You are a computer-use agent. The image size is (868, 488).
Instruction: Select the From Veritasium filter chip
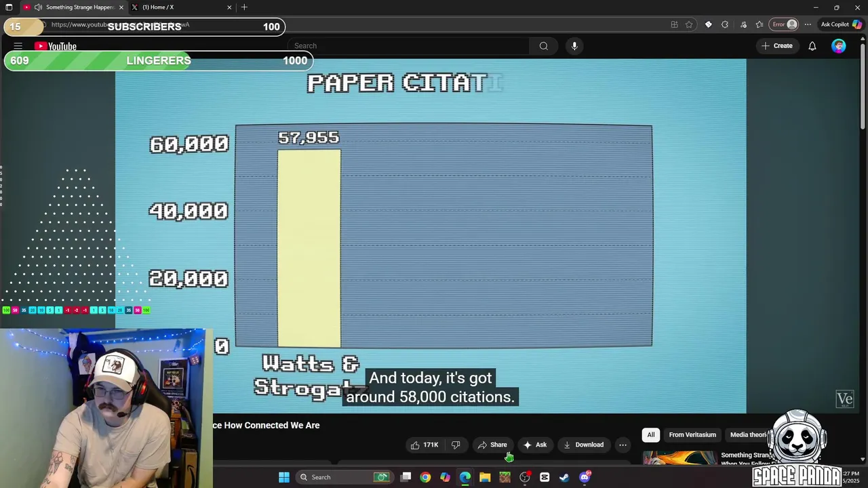click(x=692, y=434)
